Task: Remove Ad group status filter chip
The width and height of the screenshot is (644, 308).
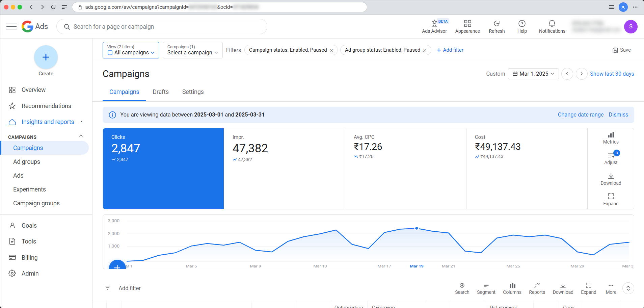Action: click(425, 50)
